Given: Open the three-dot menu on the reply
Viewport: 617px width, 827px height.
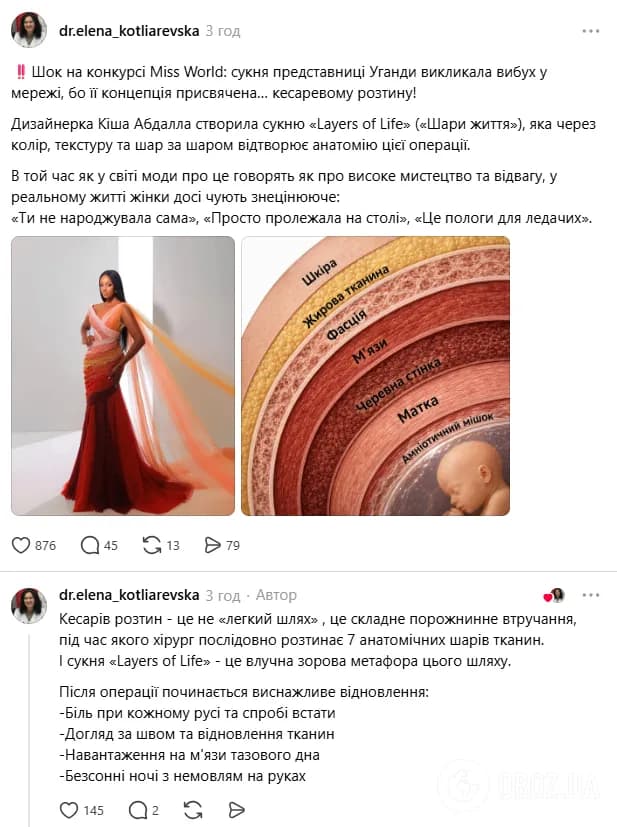Looking at the screenshot, I should (591, 595).
